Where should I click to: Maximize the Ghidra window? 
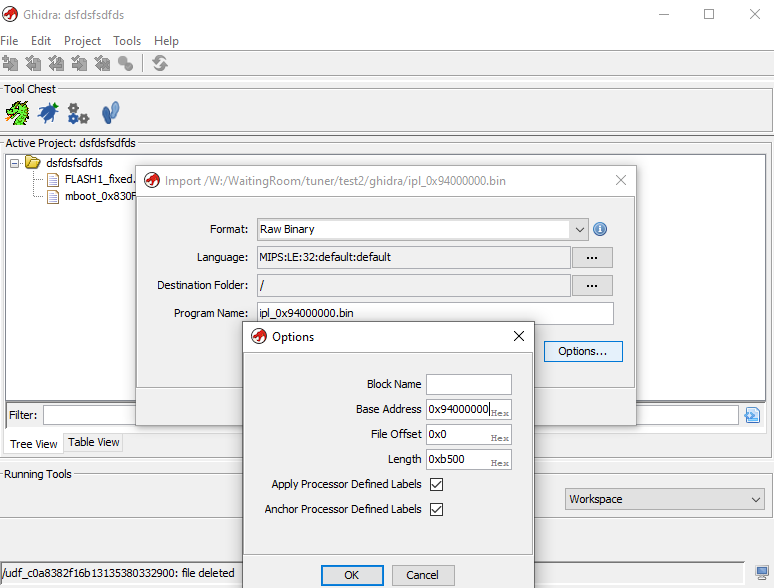(x=709, y=14)
